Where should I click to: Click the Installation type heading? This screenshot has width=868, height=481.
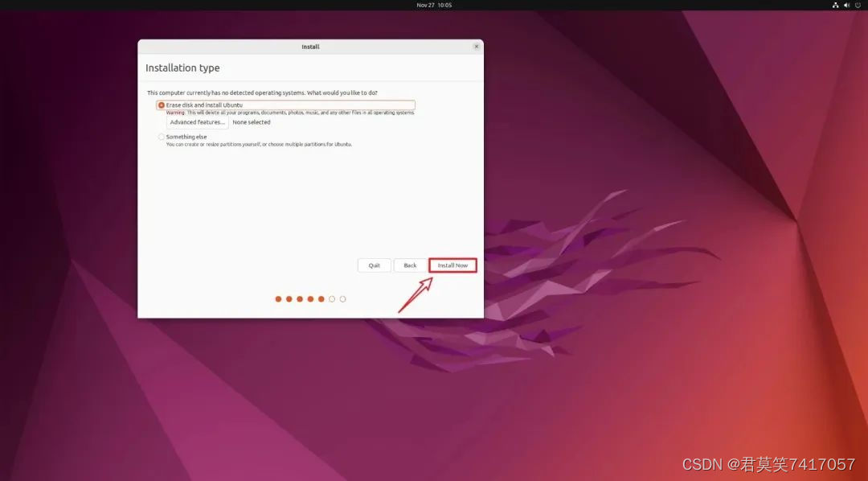(x=182, y=68)
